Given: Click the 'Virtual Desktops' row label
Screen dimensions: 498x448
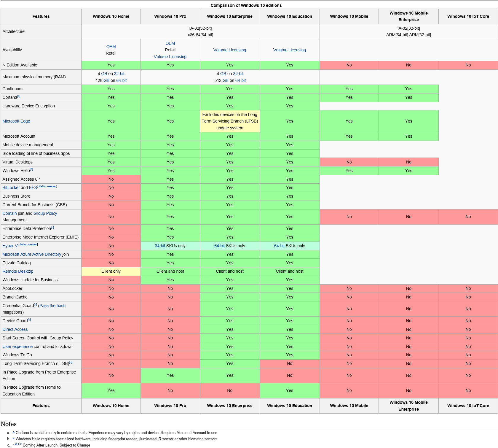Looking at the screenshot, I should click(x=17, y=162).
